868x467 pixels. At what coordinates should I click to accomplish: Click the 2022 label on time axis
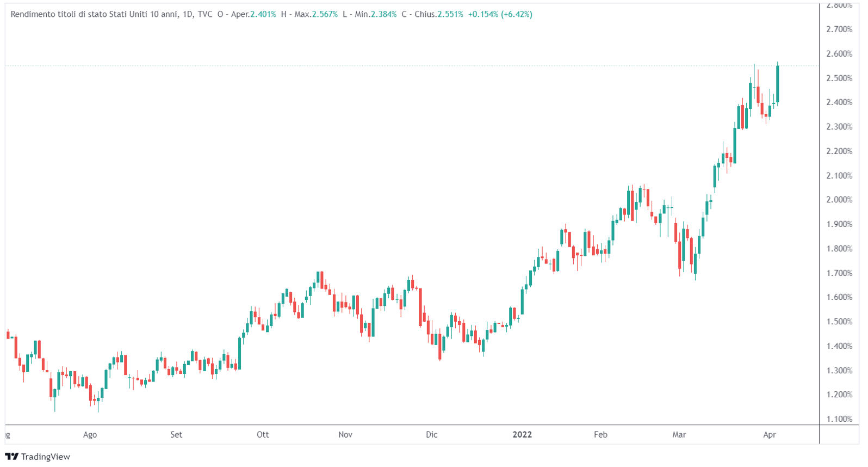coord(522,434)
